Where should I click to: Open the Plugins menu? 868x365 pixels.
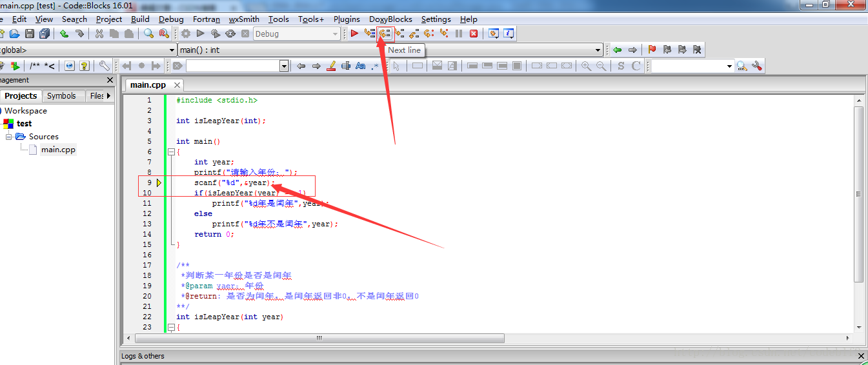click(347, 19)
